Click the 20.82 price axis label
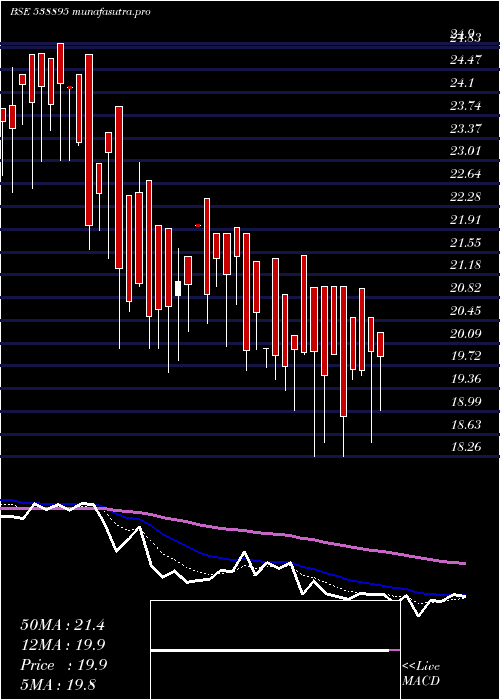The image size is (500, 700). click(x=466, y=288)
